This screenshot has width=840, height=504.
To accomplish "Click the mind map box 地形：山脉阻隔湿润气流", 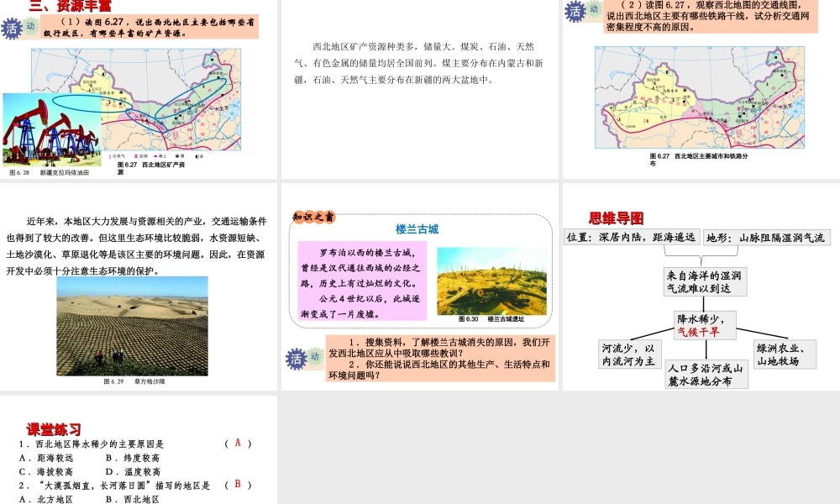I will tap(767, 238).
